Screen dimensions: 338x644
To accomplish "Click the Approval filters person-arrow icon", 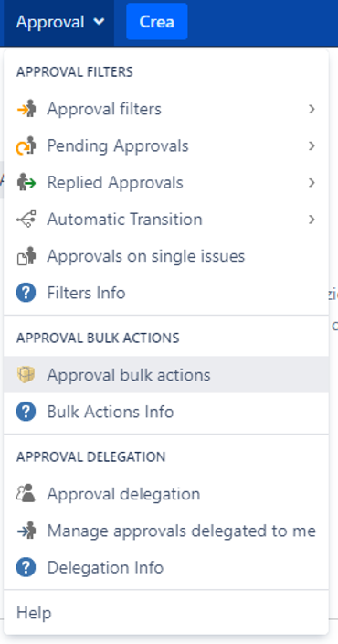I will 26,109.
